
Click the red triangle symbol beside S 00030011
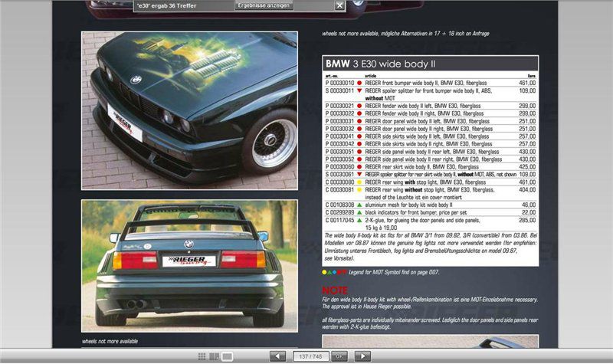coord(359,90)
